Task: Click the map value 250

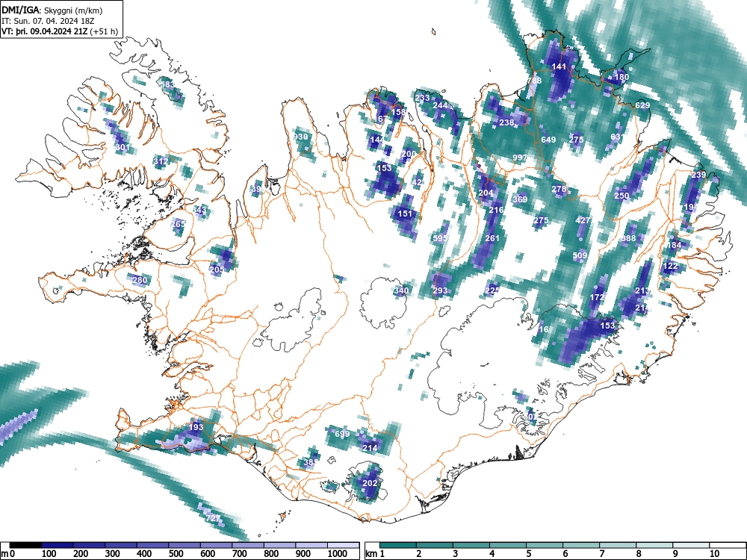Action: coord(622,196)
